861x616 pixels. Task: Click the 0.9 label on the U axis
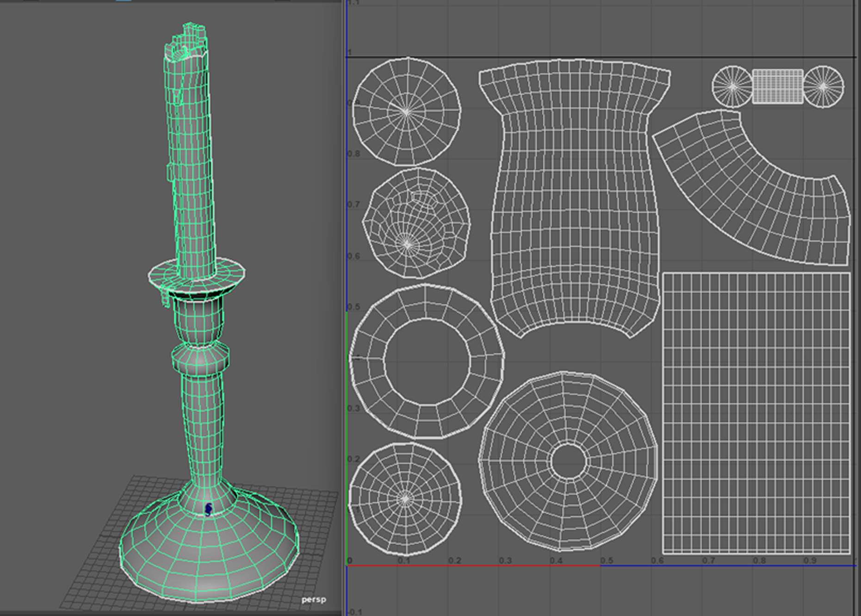tap(810, 560)
